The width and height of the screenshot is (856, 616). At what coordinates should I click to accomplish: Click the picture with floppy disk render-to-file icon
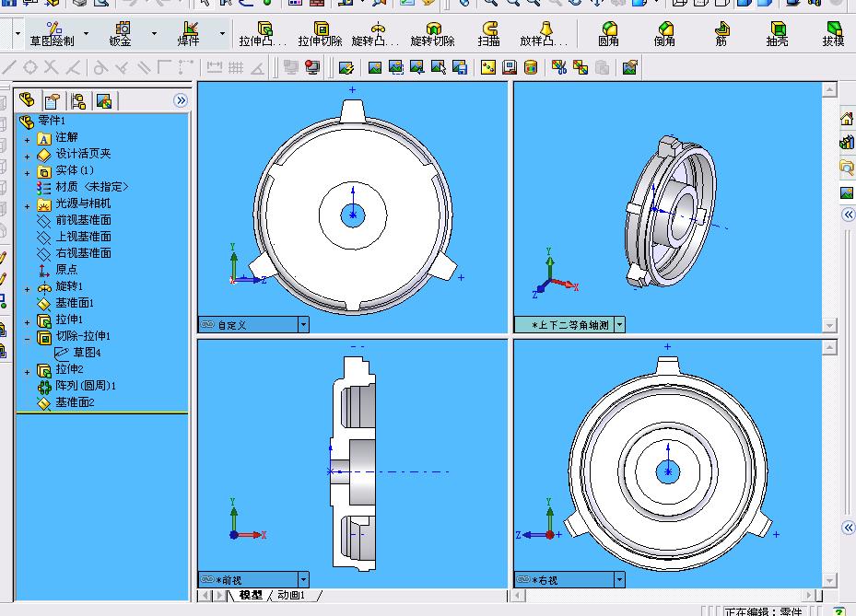[x=460, y=67]
